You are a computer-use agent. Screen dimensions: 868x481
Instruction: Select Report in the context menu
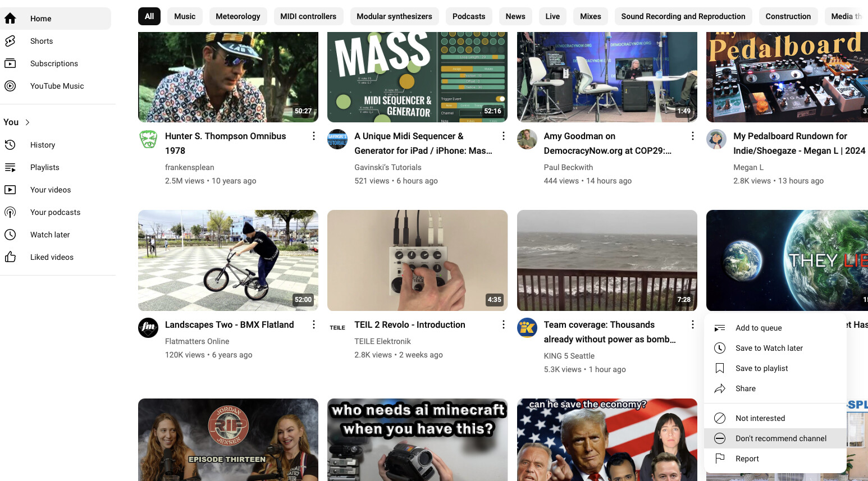pyautogui.click(x=775, y=459)
